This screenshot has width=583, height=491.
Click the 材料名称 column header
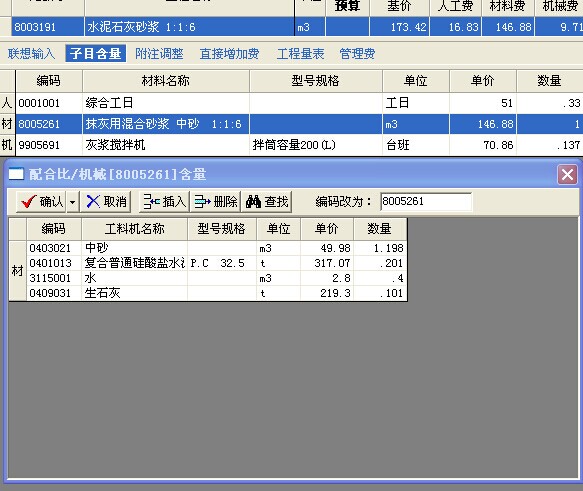(x=165, y=81)
